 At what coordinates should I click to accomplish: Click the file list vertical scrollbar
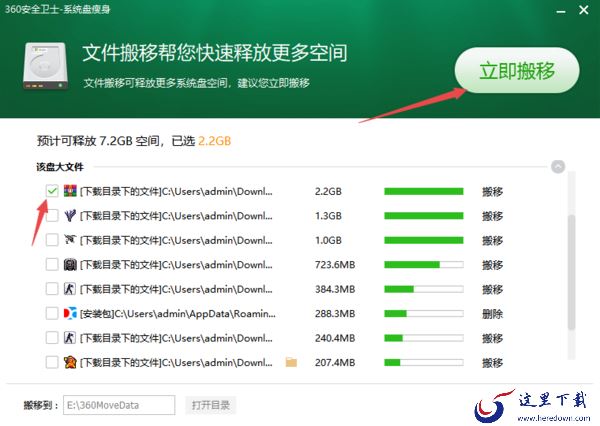click(x=571, y=272)
